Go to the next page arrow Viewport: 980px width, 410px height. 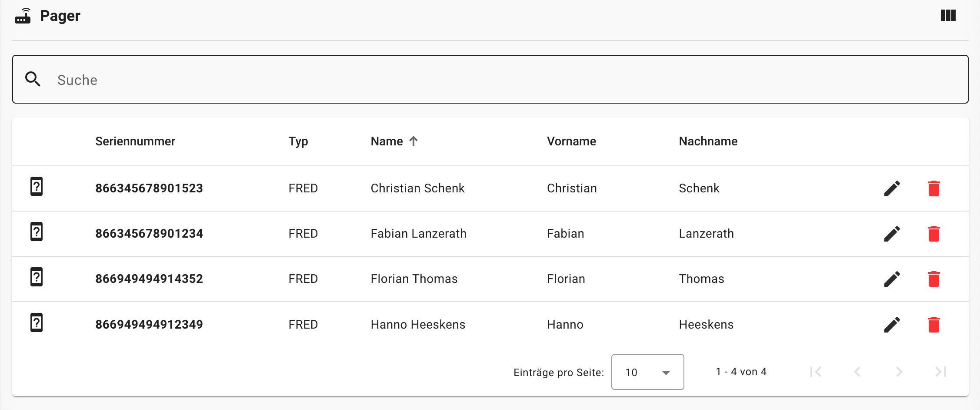coord(899,372)
